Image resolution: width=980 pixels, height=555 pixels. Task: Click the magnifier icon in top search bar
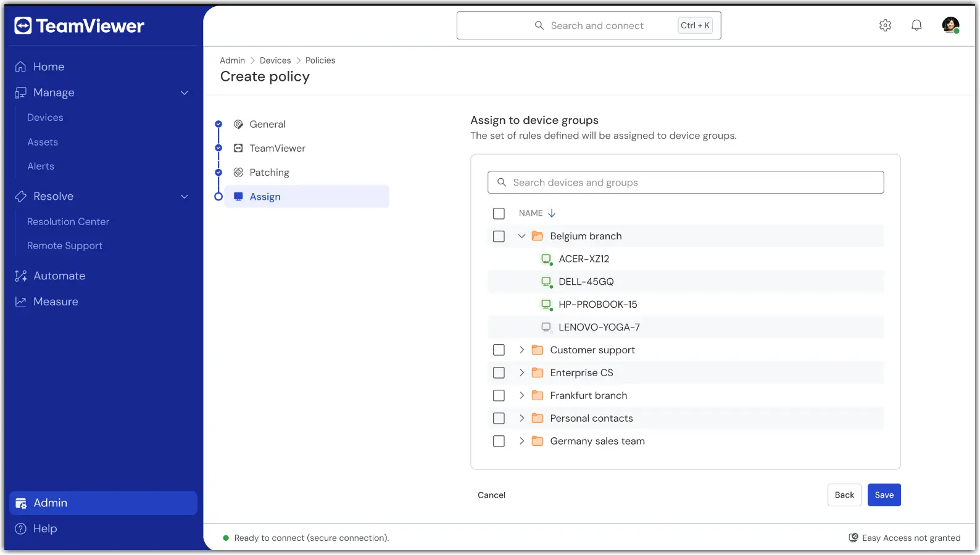click(539, 25)
